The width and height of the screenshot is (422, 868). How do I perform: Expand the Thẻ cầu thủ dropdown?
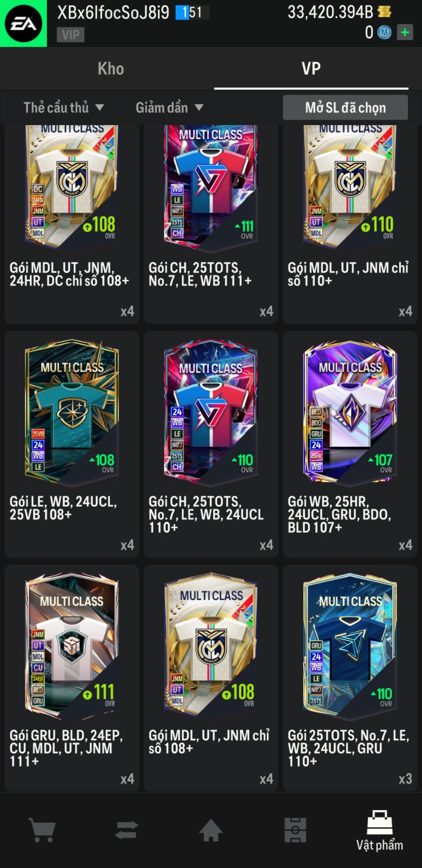(64, 108)
